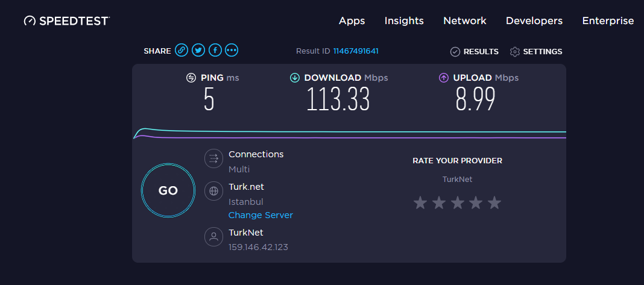644x285 pixels.
Task: Open SETTINGS
Action: point(543,52)
